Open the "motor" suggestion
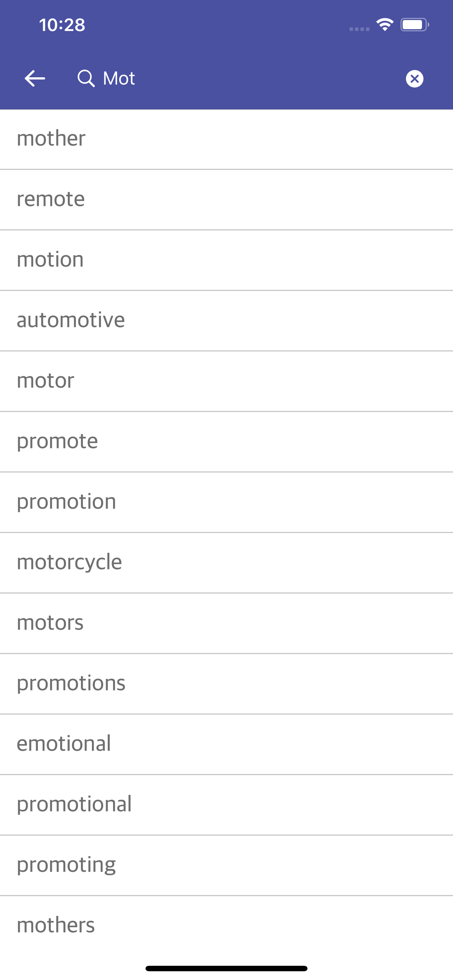The image size is (453, 980). point(226,381)
